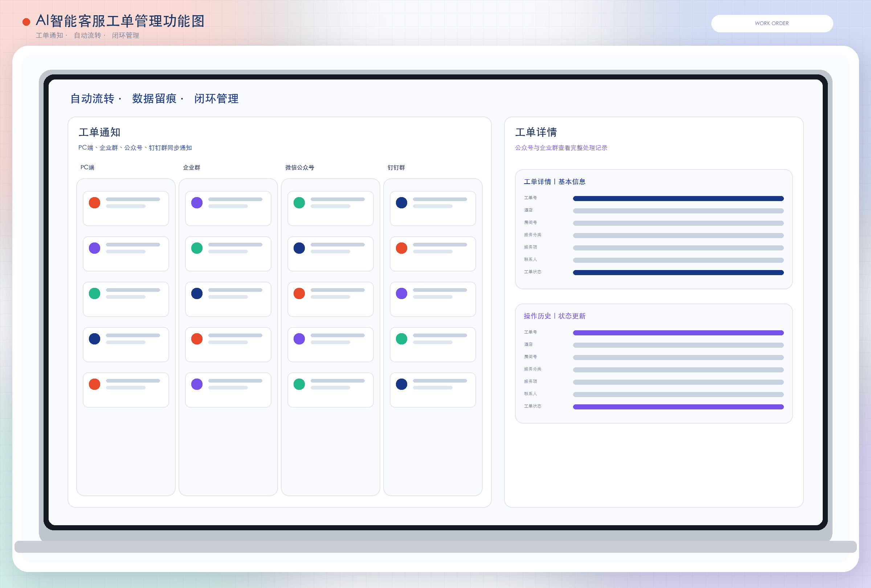Open the bottom green dot card under 微信公众号
The image size is (871, 588).
330,390
